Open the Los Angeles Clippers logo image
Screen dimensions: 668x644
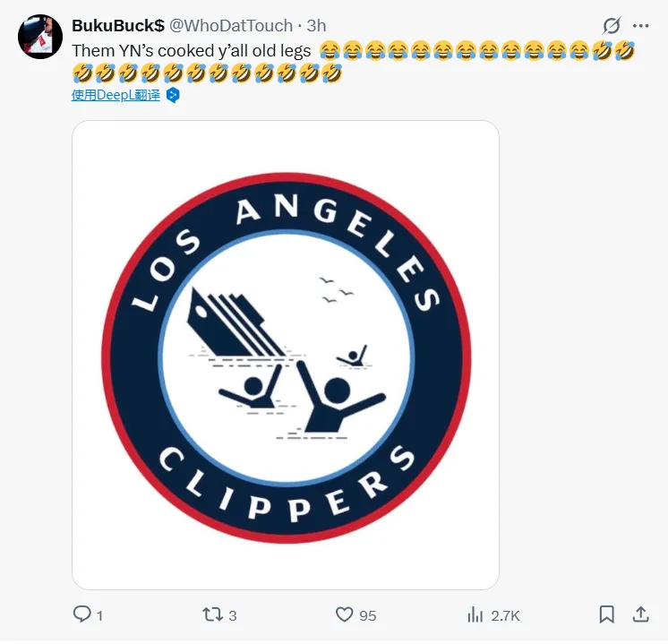click(x=285, y=355)
